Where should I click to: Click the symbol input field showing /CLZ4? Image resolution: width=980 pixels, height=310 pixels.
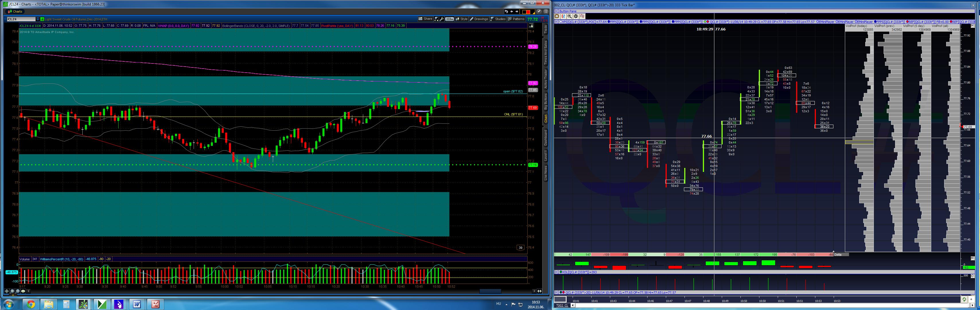(x=21, y=19)
